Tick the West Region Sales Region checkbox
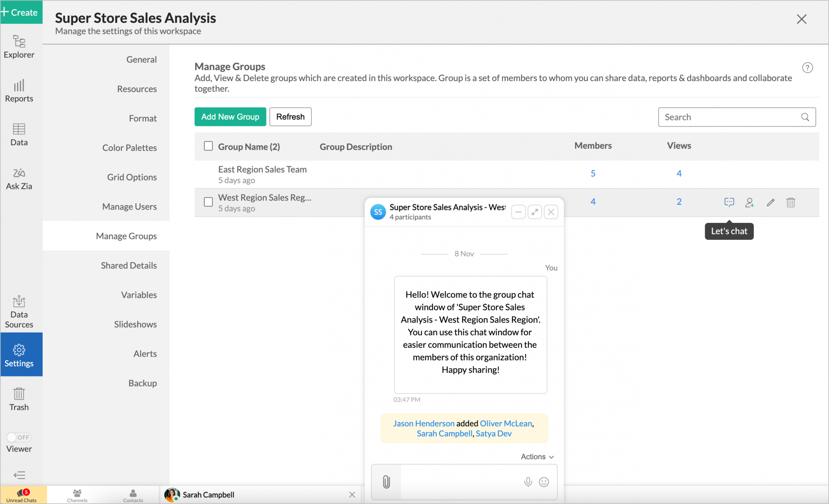The height and width of the screenshot is (504, 829). pos(208,202)
